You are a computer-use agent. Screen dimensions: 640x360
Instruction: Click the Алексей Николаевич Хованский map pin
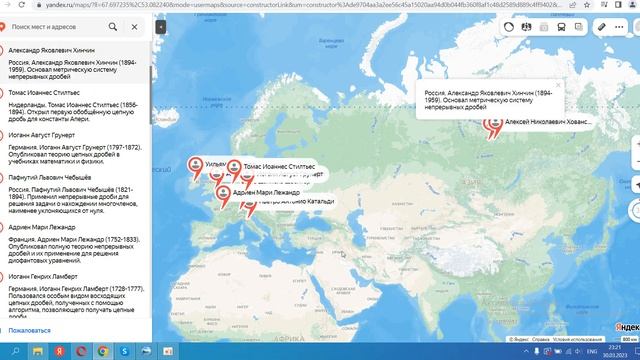tap(495, 126)
